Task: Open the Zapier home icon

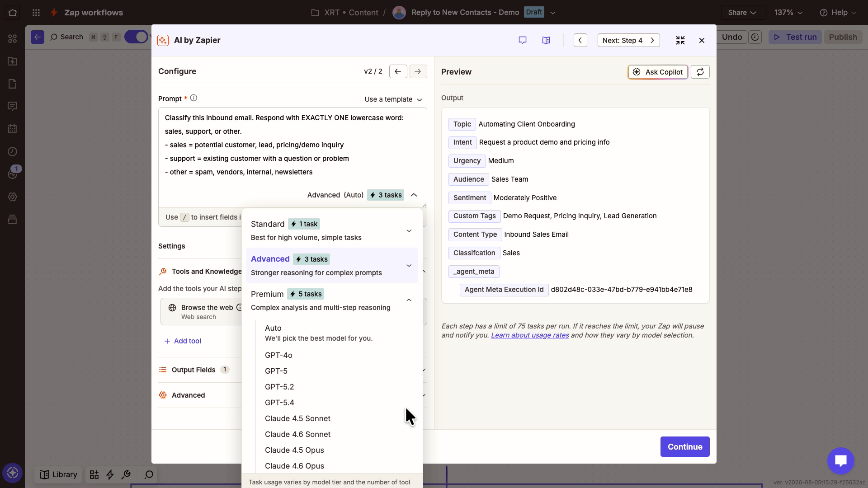Action: tap(13, 12)
